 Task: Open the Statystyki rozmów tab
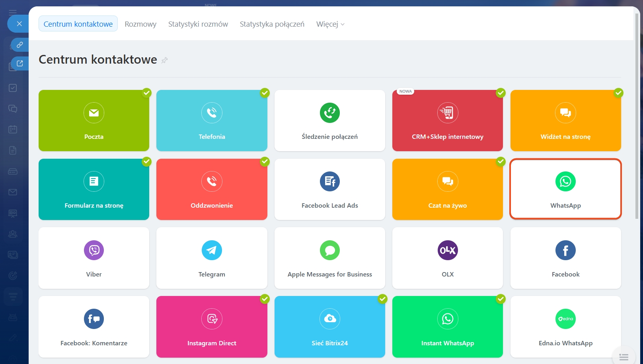(x=198, y=24)
